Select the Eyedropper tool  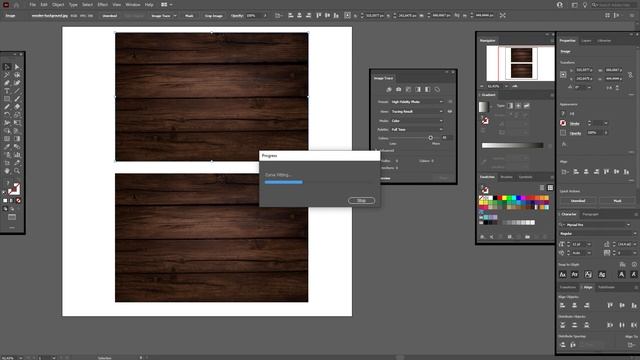click(x=7, y=147)
